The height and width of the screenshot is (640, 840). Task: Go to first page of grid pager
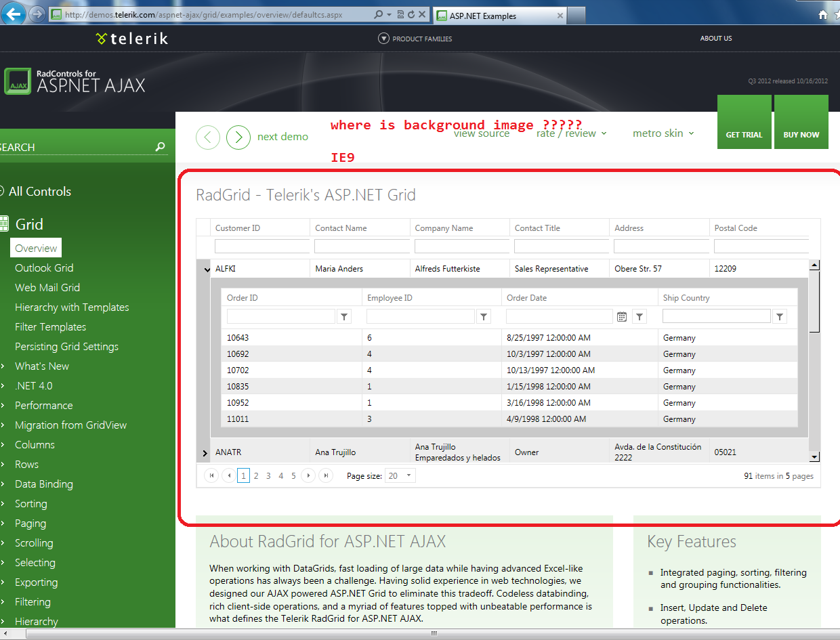pos(211,475)
